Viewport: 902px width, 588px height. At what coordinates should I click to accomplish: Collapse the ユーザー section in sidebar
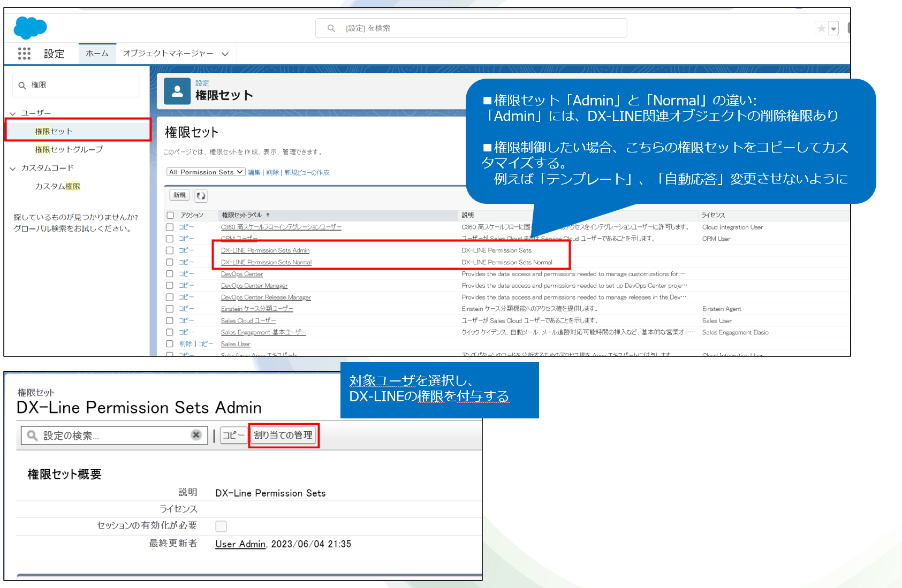(13, 113)
